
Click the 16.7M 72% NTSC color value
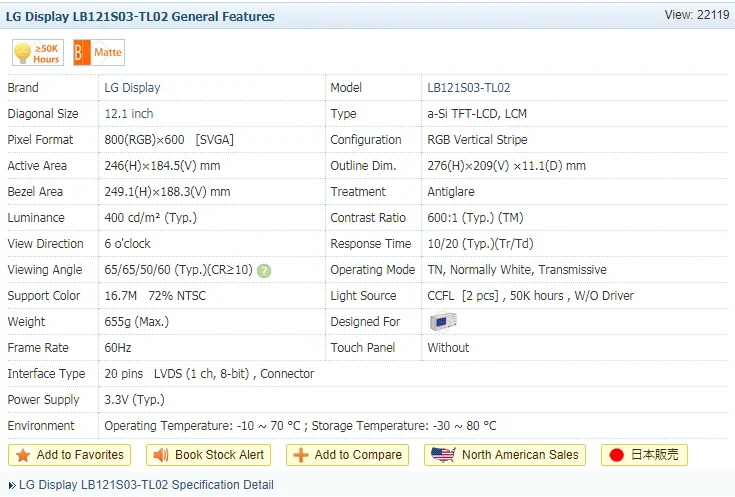pyautogui.click(x=155, y=296)
